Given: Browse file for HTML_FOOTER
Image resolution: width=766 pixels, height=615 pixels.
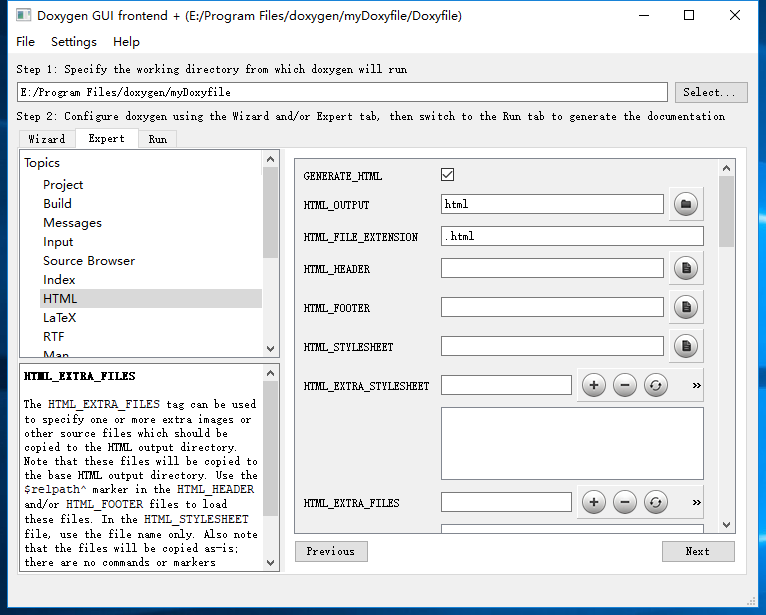Looking at the screenshot, I should pos(686,307).
